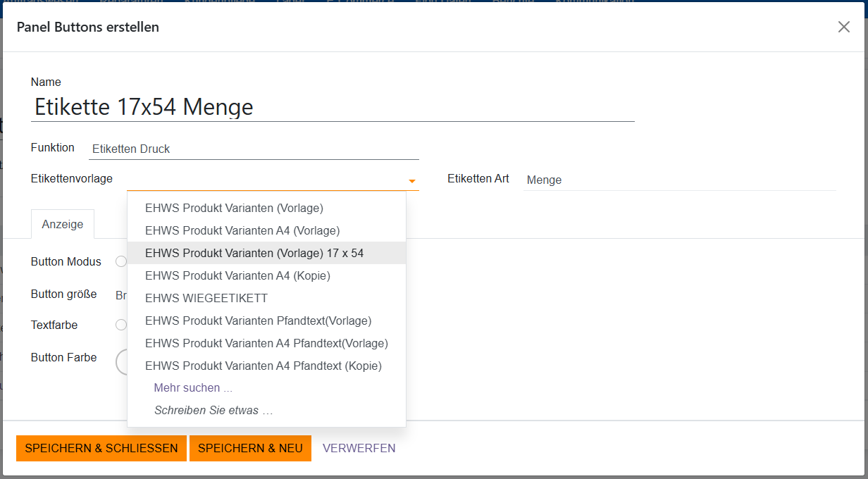
Task: Open the Etikettenvorlage dropdown arrow
Action: pos(411,181)
